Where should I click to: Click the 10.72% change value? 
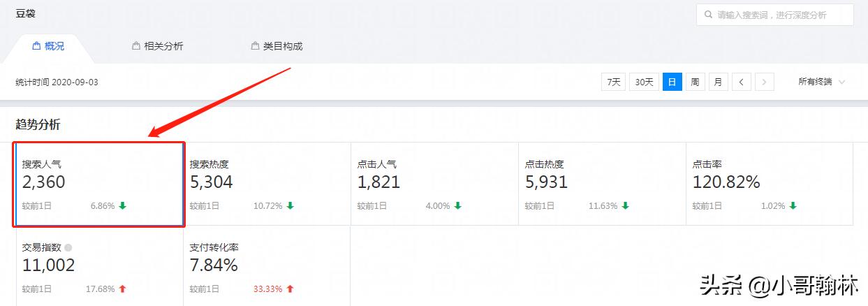tap(268, 206)
